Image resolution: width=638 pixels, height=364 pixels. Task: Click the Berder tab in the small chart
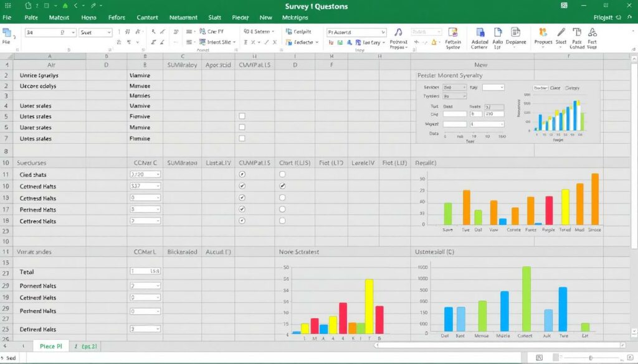tap(540, 88)
